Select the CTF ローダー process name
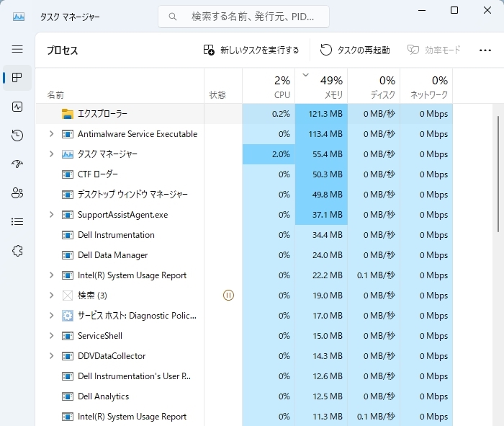Viewport: 504px width, 426px height. point(98,174)
